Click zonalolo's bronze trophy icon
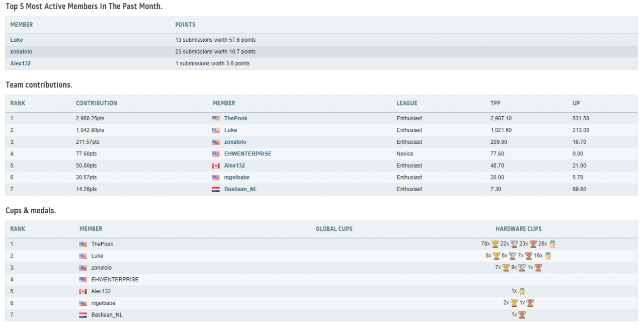644x329 pixels. [538, 268]
